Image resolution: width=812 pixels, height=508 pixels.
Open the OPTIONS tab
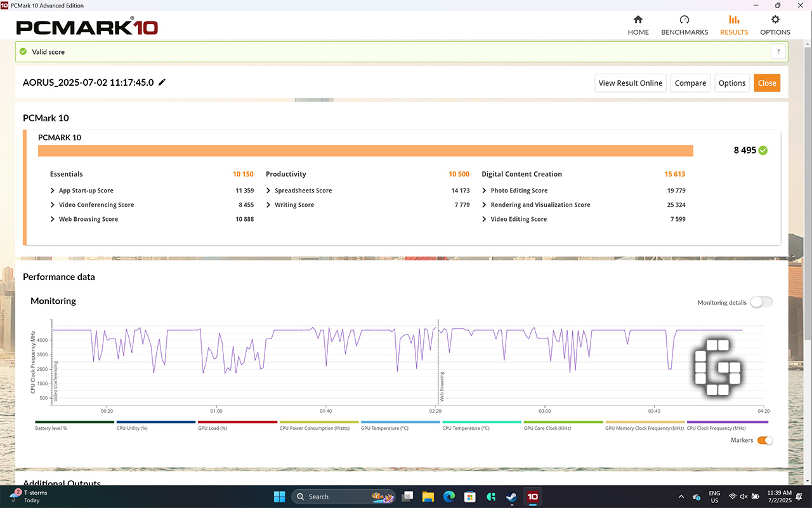tap(775, 25)
